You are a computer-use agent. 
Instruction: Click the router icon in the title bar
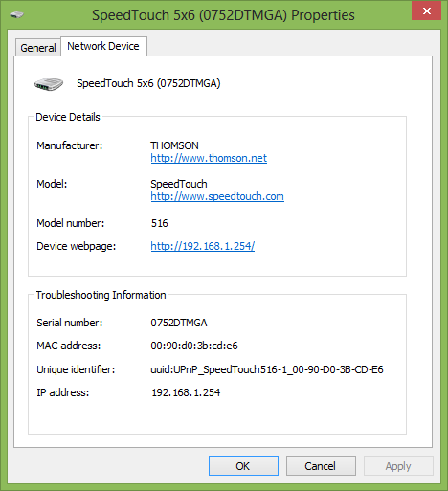[16, 14]
